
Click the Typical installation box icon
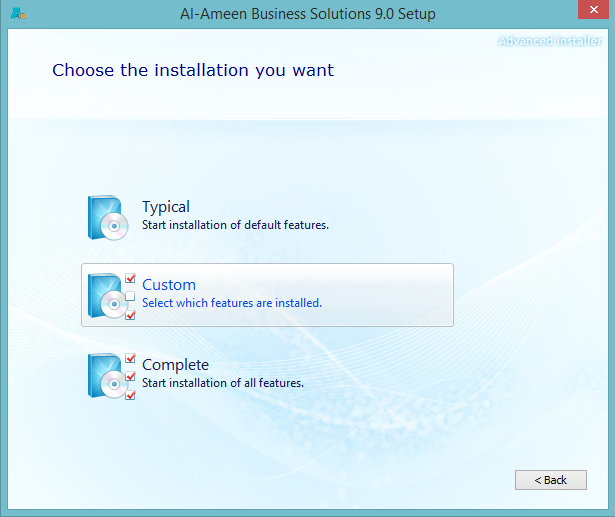108,217
